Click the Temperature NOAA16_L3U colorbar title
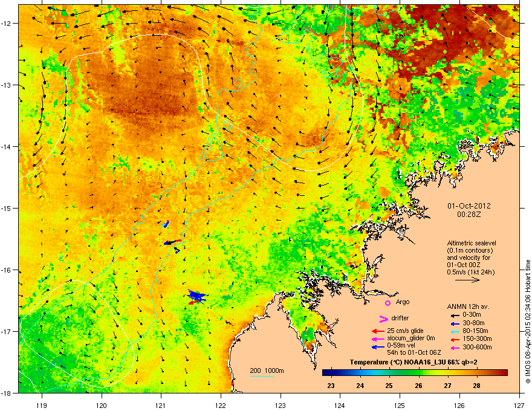 (414, 362)
